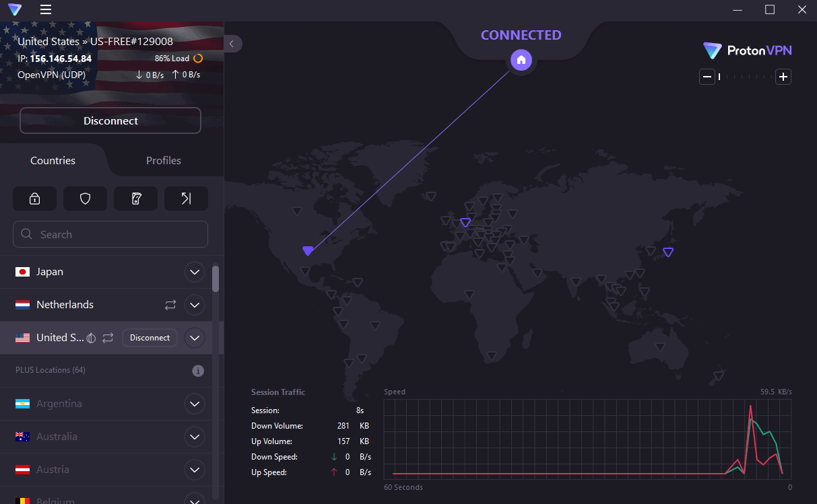The height and width of the screenshot is (504, 817).
Task: Click the map zoom-in plus button
Action: (783, 77)
